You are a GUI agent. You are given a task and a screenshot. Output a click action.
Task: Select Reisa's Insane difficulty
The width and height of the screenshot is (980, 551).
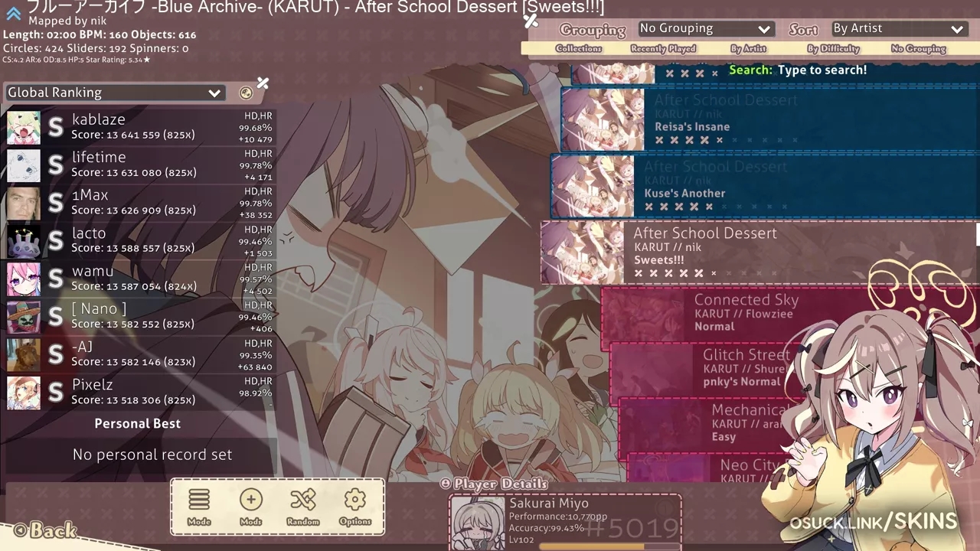(769, 119)
